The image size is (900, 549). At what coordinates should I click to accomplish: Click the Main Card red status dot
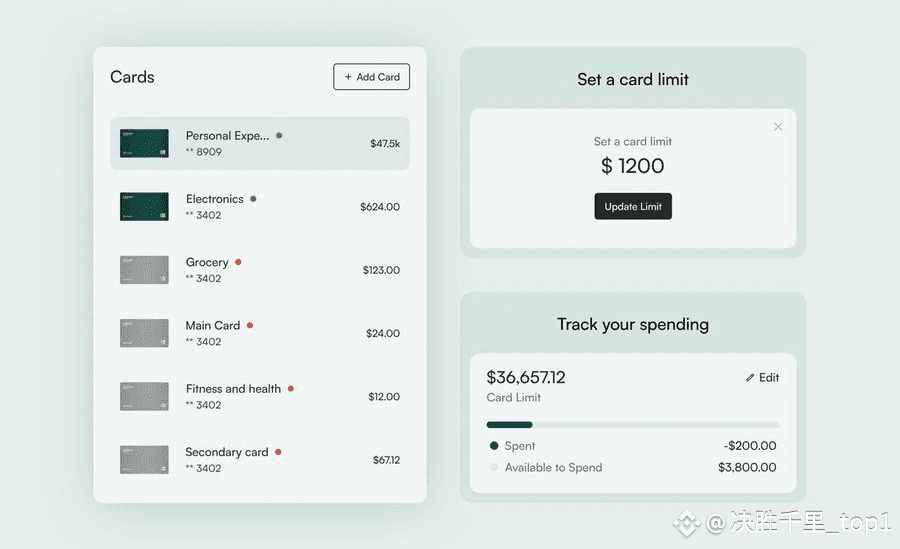tap(250, 325)
